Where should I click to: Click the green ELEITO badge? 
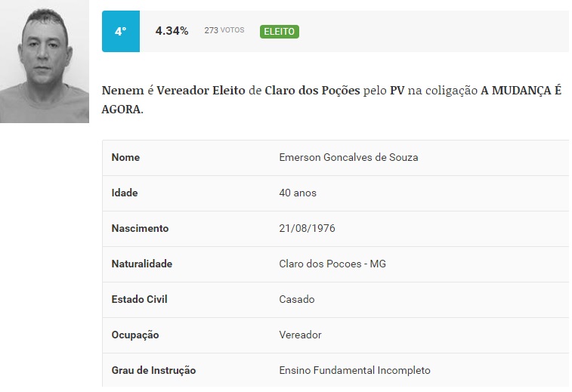pos(279,32)
